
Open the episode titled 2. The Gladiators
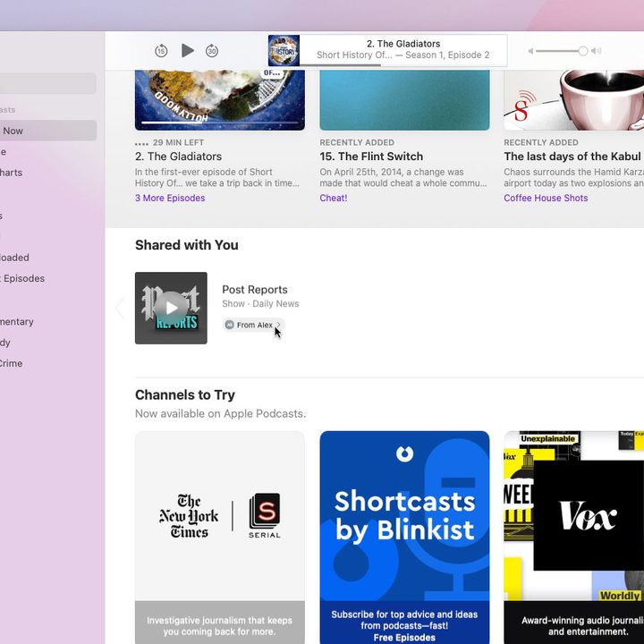tap(178, 157)
